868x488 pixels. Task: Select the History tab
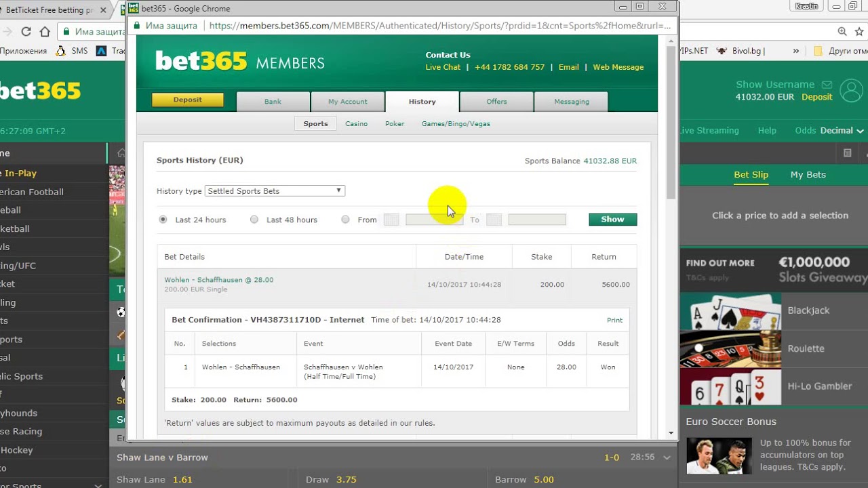422,102
